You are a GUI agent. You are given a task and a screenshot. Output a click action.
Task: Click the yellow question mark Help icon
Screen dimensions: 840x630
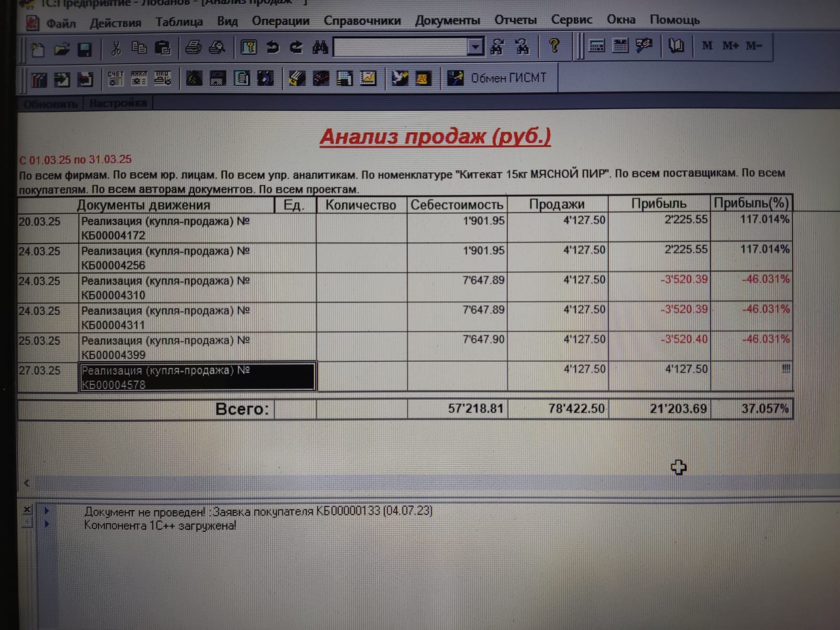coord(553,46)
